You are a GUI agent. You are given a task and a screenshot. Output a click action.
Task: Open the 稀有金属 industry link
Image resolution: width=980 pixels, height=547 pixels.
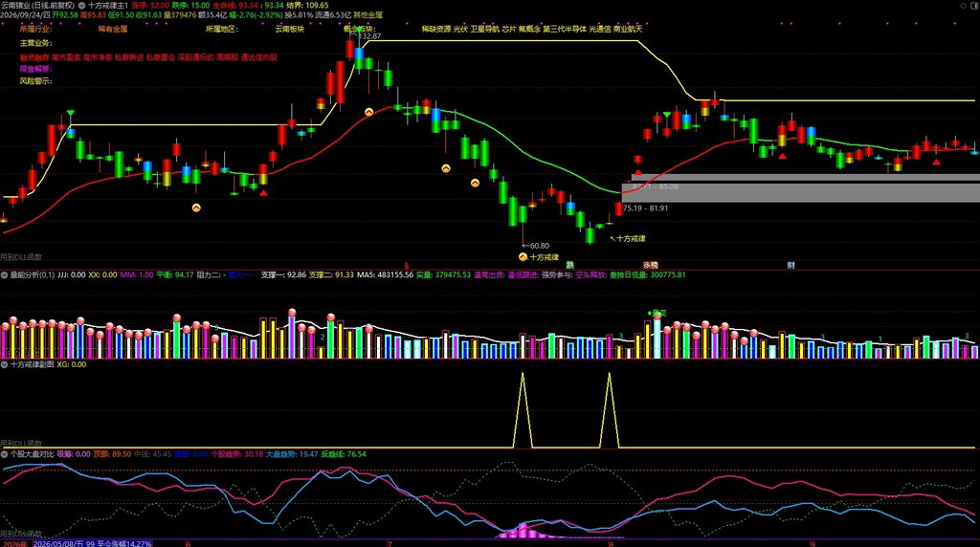(113, 29)
